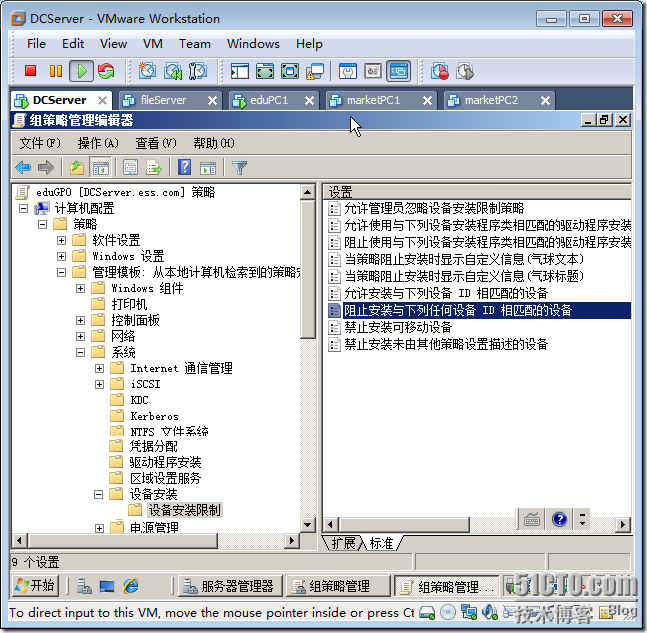
Task: Click blue help icon in language bar
Action: [x=560, y=519]
